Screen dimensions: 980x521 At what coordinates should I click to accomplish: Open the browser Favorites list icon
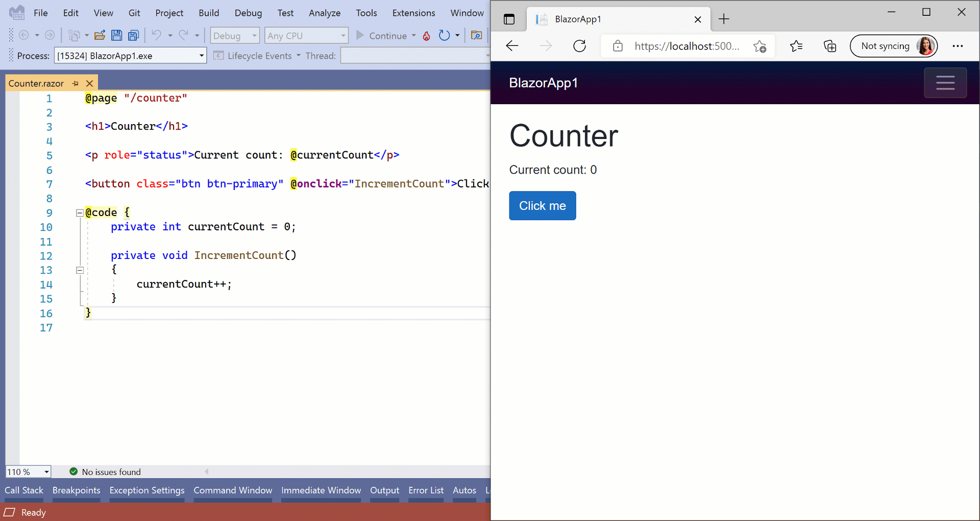pyautogui.click(x=796, y=46)
